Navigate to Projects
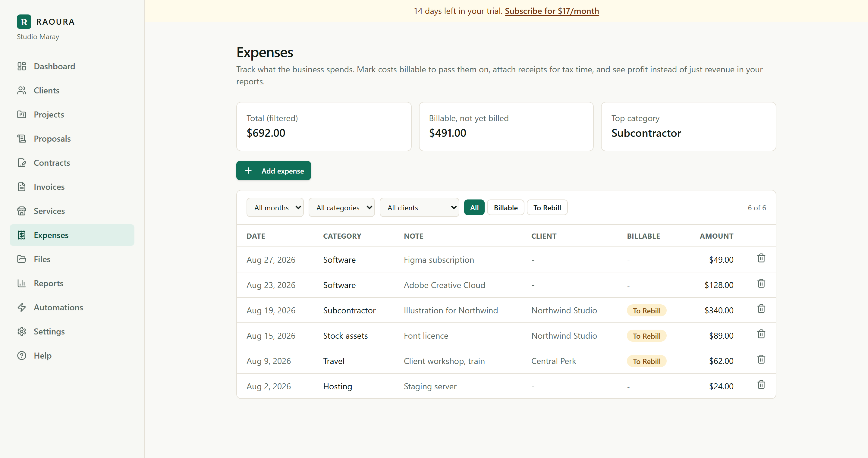Image resolution: width=868 pixels, height=458 pixels. click(x=72, y=114)
